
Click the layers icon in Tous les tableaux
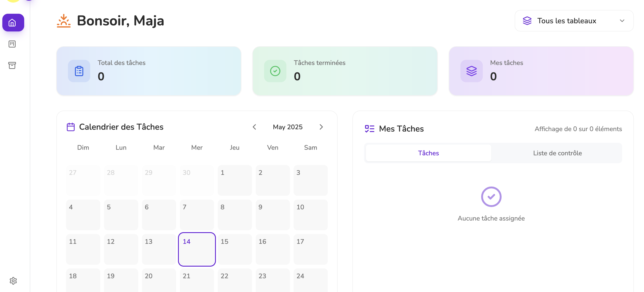point(527,21)
